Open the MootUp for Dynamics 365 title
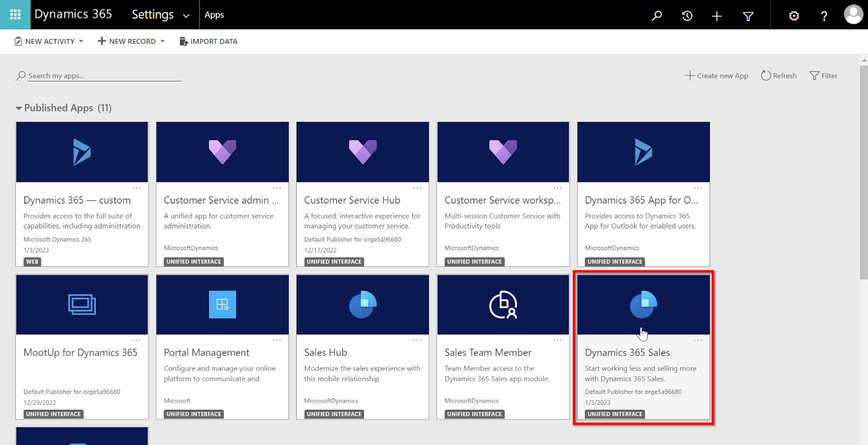The image size is (868, 445). pyautogui.click(x=80, y=353)
